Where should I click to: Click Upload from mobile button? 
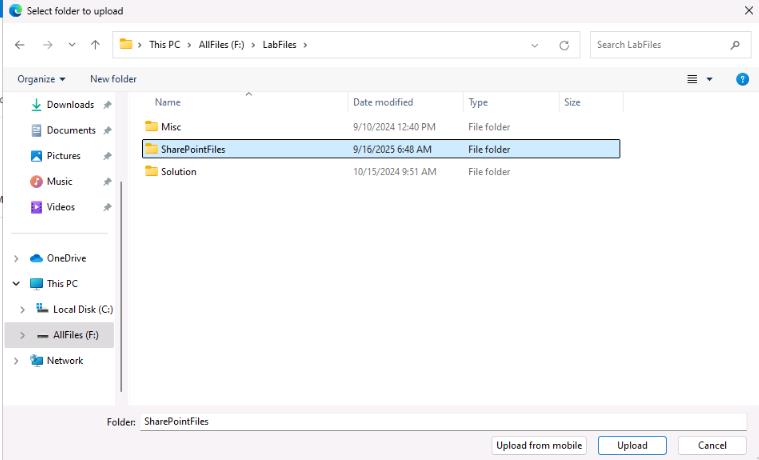click(x=540, y=446)
